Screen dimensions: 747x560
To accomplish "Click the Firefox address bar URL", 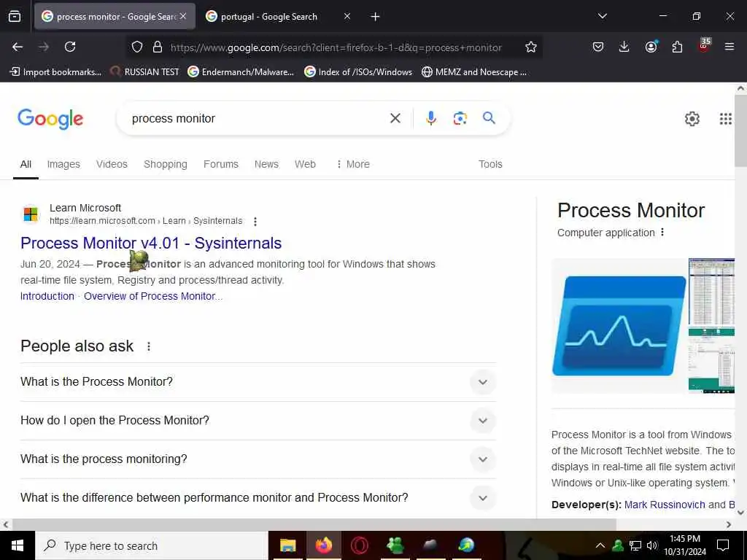I will coord(336,47).
